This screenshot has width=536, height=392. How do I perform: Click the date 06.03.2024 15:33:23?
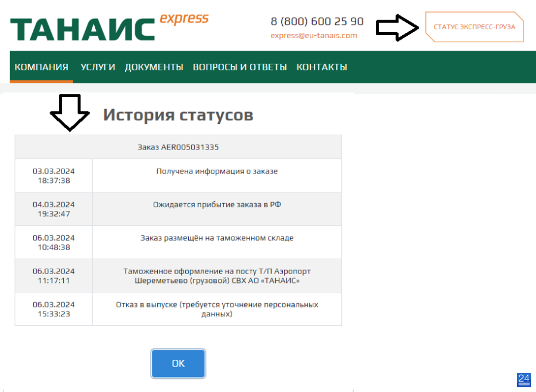point(54,309)
